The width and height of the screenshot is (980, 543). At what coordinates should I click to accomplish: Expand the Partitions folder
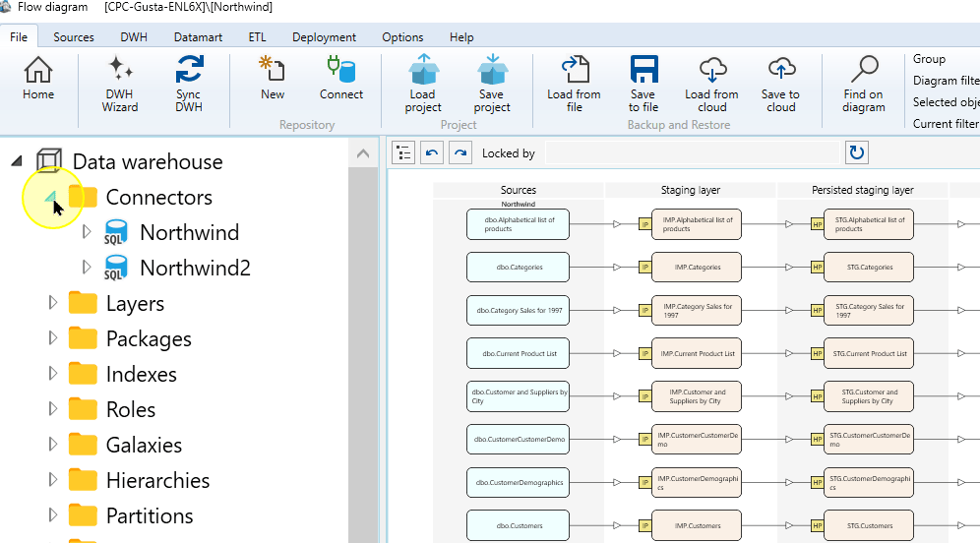pos(53,514)
